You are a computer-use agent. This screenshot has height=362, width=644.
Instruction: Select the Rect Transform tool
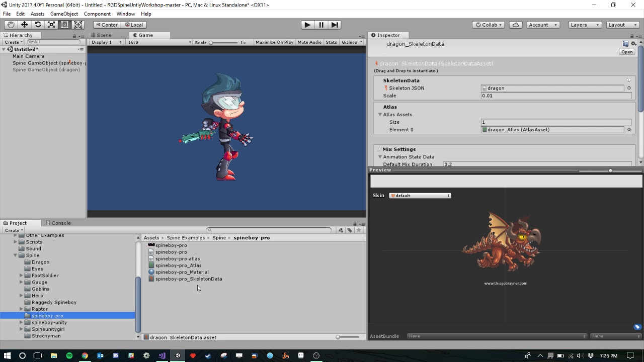tap(65, 25)
